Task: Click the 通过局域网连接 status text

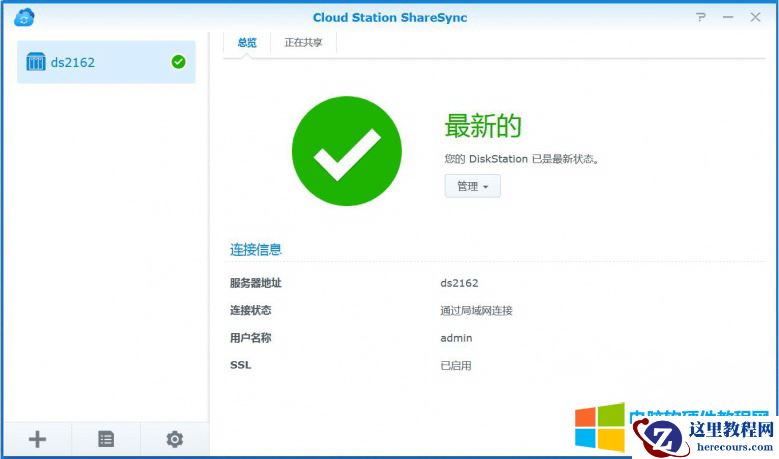Action: pyautogui.click(x=476, y=311)
